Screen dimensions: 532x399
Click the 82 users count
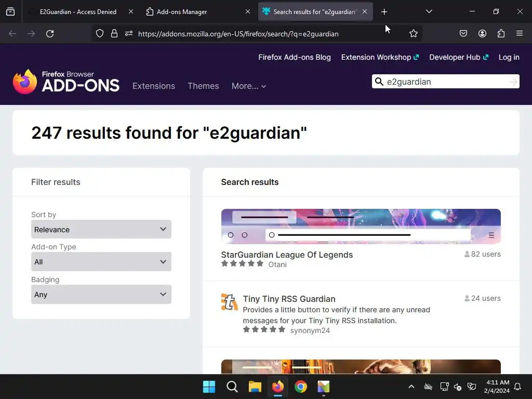(x=483, y=254)
